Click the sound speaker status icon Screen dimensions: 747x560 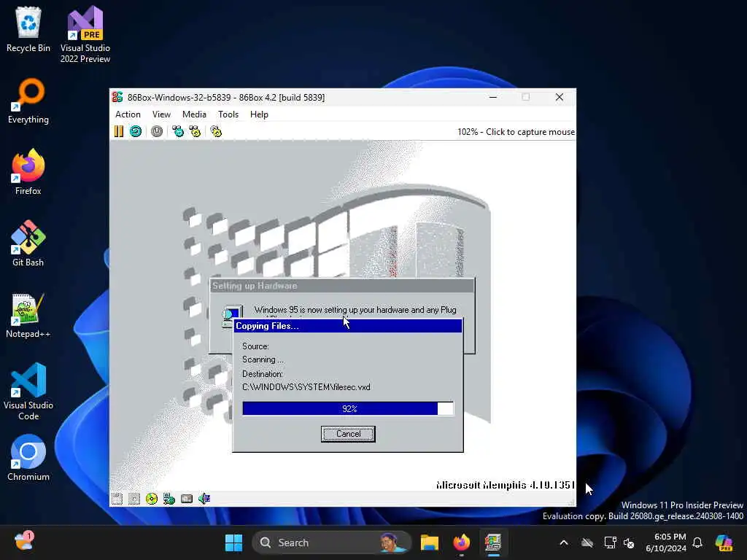[x=204, y=499]
